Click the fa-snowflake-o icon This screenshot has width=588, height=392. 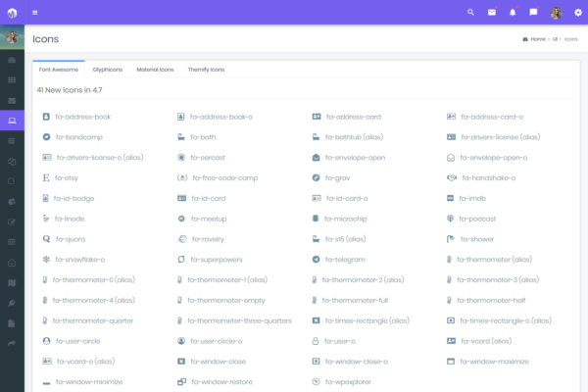click(x=46, y=259)
